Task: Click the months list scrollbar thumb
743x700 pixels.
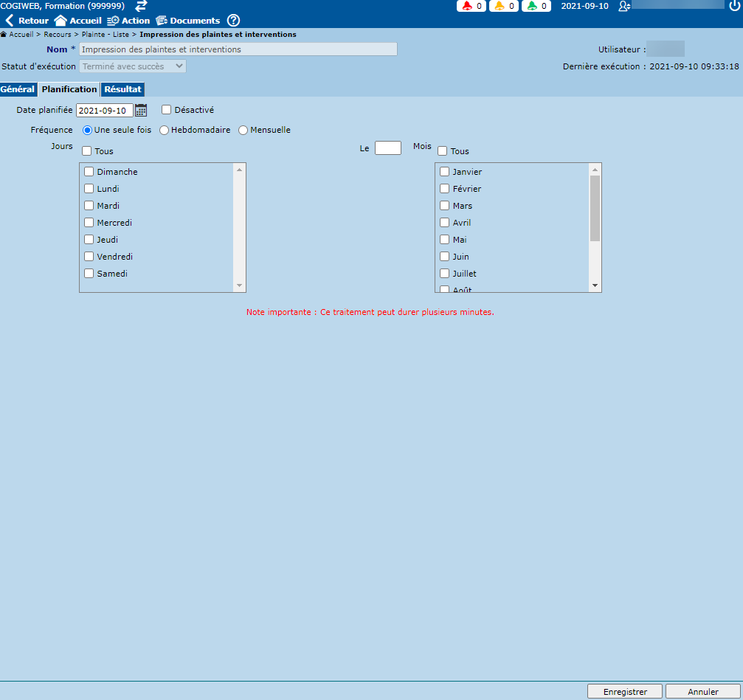Action: 595,208
